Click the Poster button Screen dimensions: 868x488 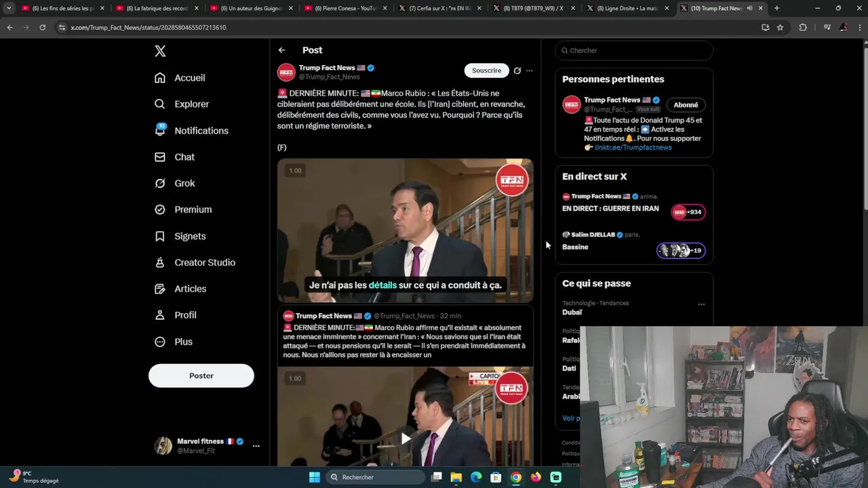[201, 375]
